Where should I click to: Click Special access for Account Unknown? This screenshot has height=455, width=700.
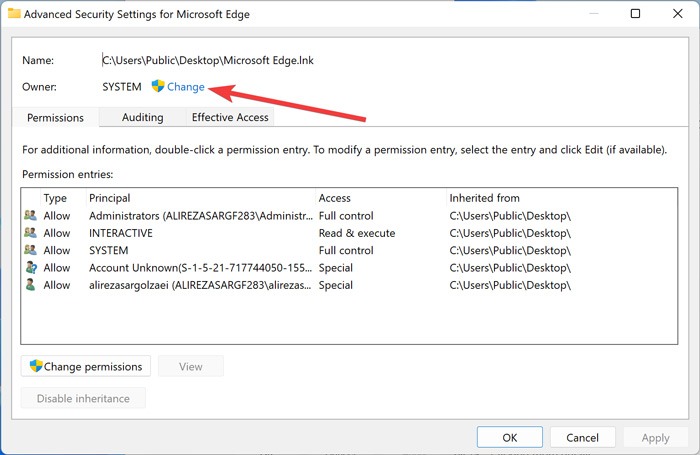(x=336, y=268)
